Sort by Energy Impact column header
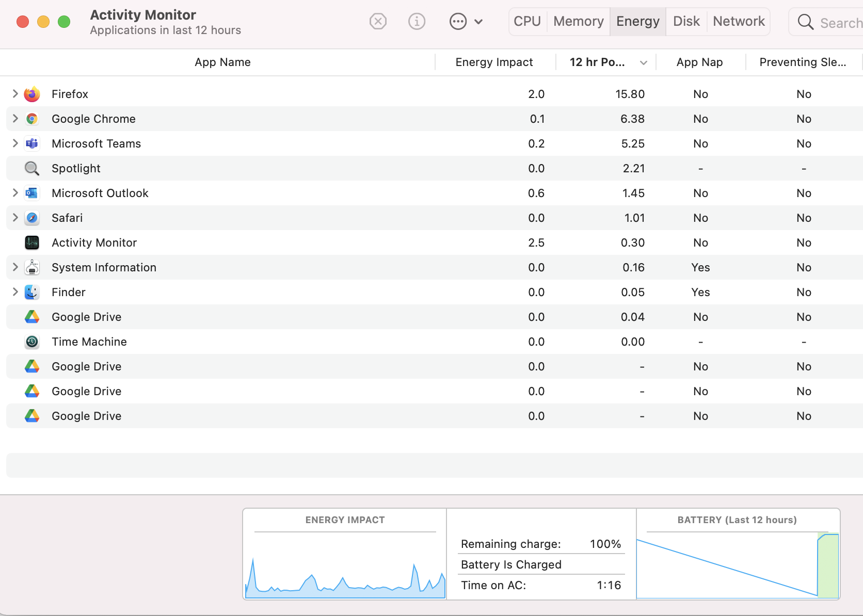The height and width of the screenshot is (616, 863). 494,62
